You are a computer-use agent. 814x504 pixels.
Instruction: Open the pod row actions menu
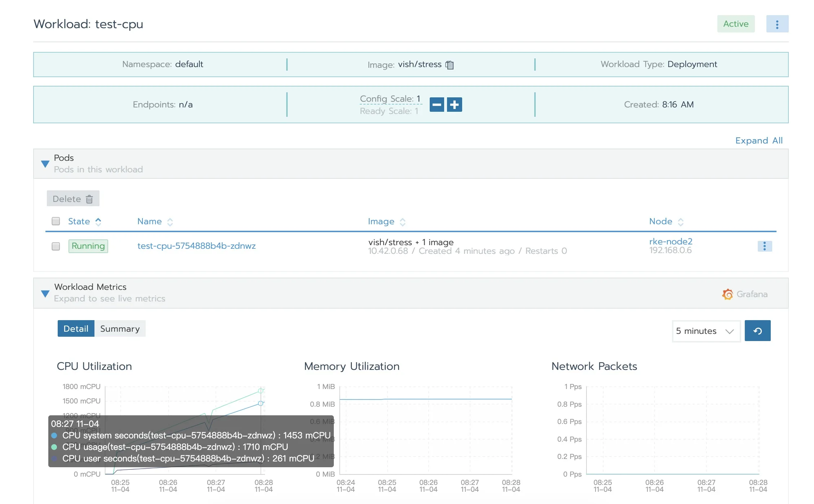click(x=764, y=246)
